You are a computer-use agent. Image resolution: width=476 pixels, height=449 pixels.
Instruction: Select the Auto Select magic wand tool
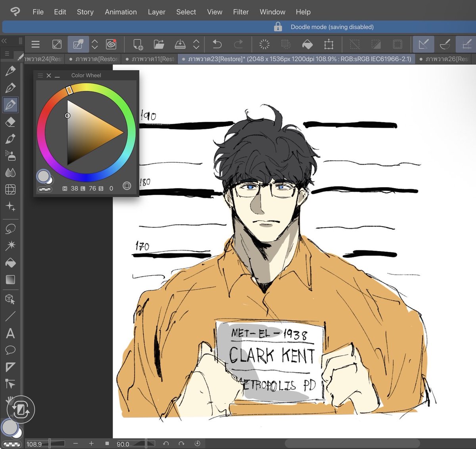pyautogui.click(x=11, y=246)
